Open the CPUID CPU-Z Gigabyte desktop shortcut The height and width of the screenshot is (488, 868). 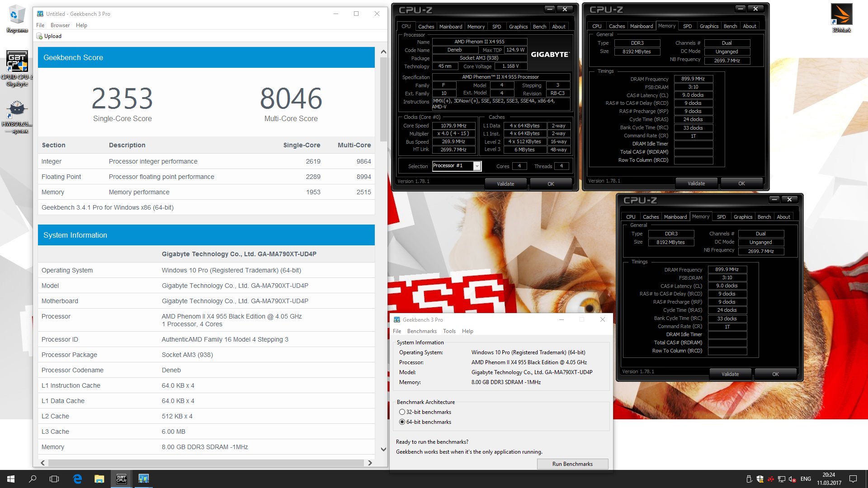17,68
